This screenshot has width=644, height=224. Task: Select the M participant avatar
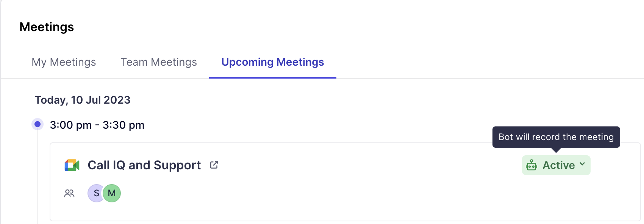click(x=112, y=193)
